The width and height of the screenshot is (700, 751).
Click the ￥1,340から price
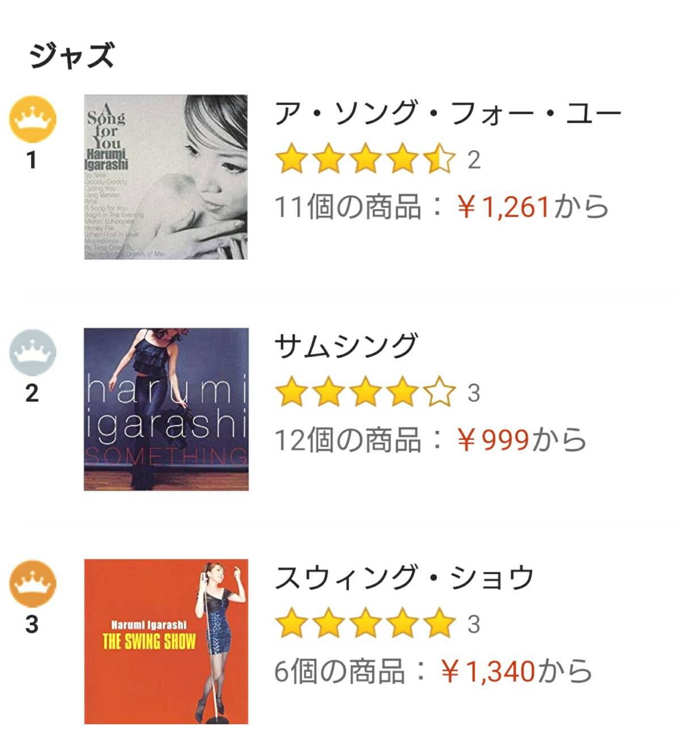coord(516,672)
